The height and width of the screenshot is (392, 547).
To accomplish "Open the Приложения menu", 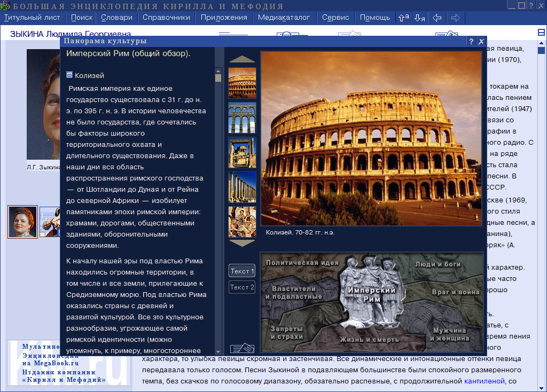I will 224,18.
